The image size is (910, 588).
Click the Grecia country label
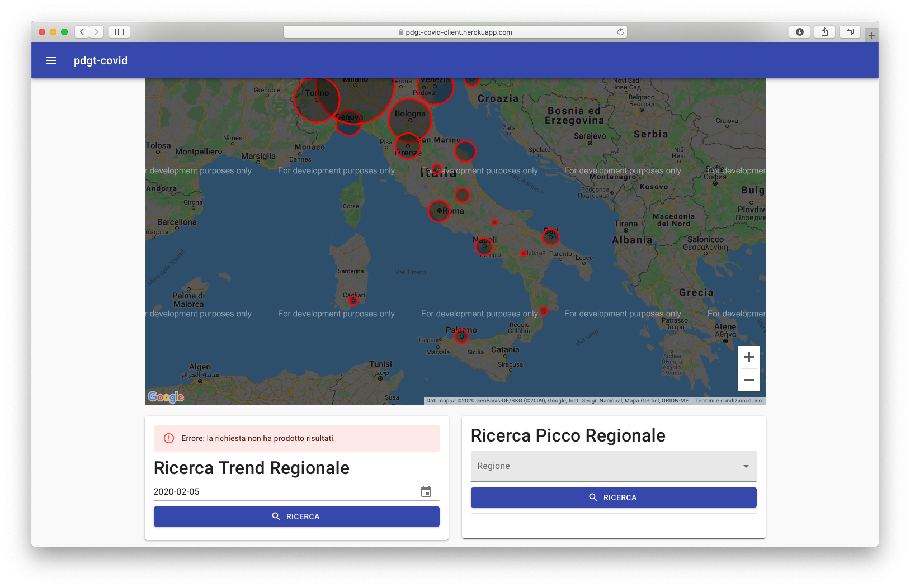pyautogui.click(x=696, y=292)
